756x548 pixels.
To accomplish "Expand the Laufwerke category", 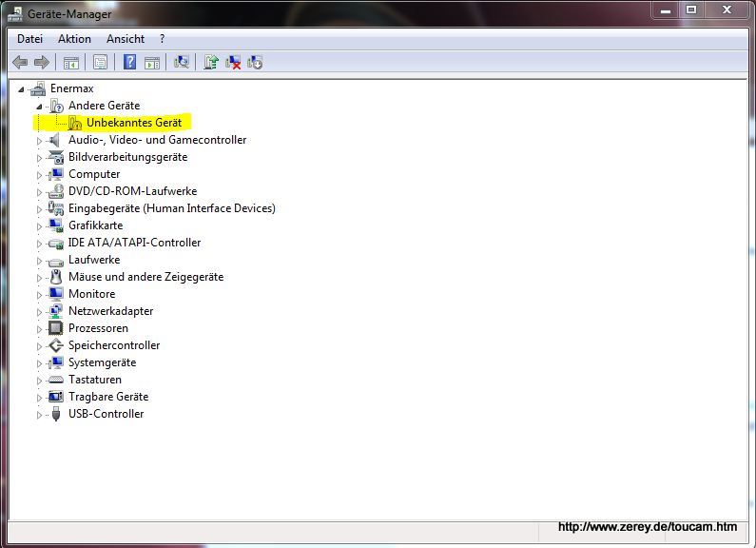I will pos(39,261).
